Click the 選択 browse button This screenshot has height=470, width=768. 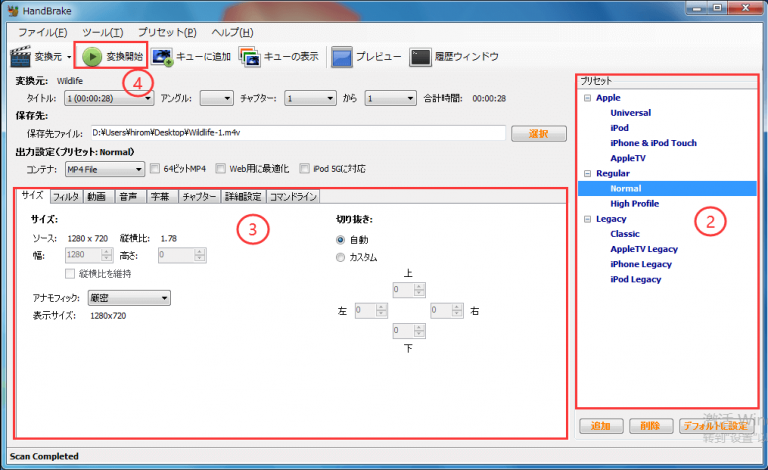click(x=539, y=134)
